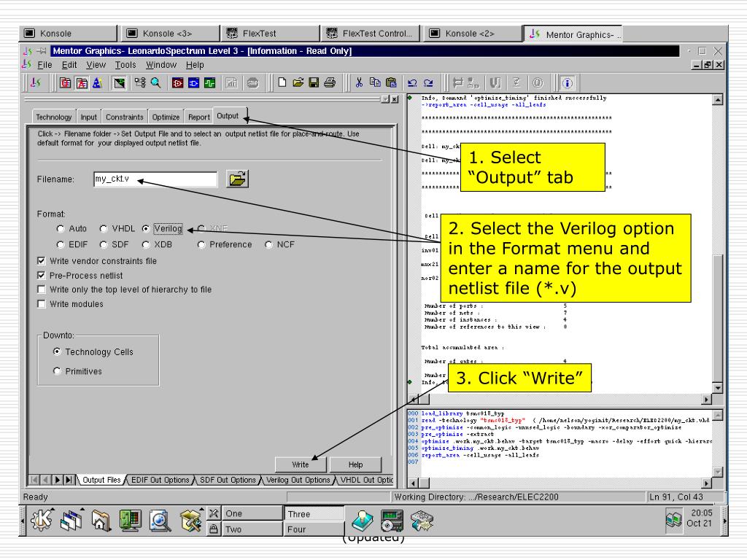Image resolution: width=747 pixels, height=560 pixels.
Task: Click the toolbar icon with a red letter A
Action: coord(82,83)
